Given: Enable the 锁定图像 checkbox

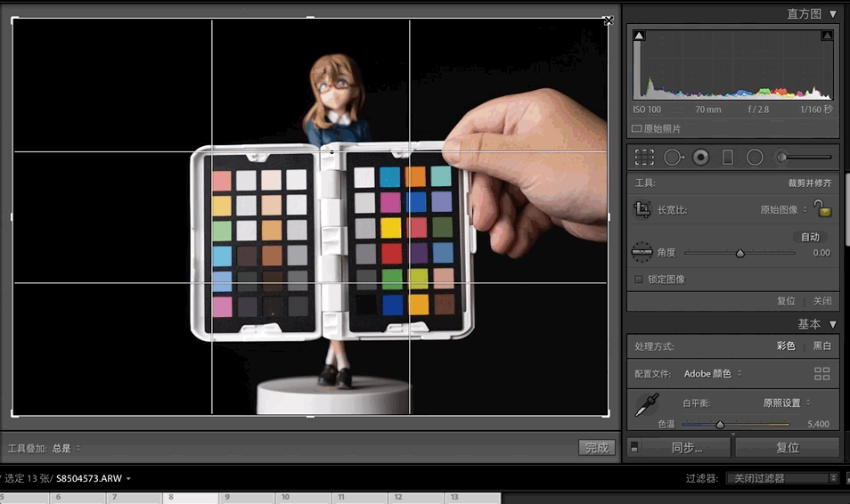Looking at the screenshot, I should click(639, 279).
